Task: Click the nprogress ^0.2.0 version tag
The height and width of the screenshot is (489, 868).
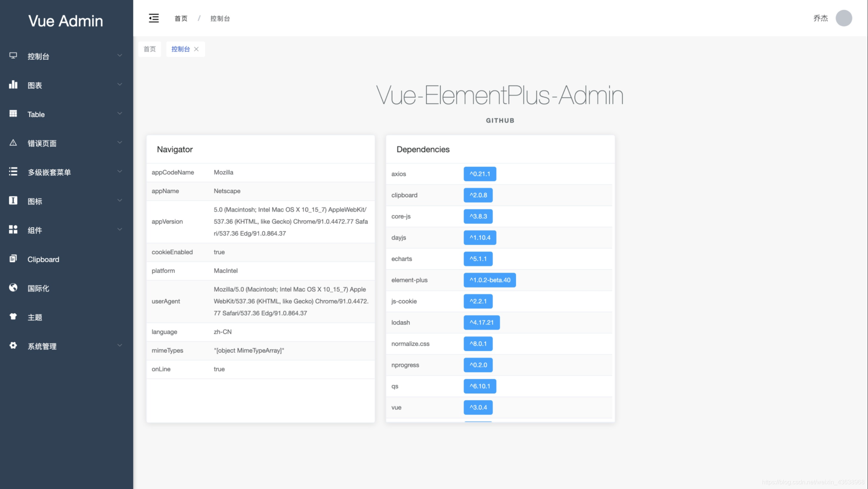Action: (478, 365)
